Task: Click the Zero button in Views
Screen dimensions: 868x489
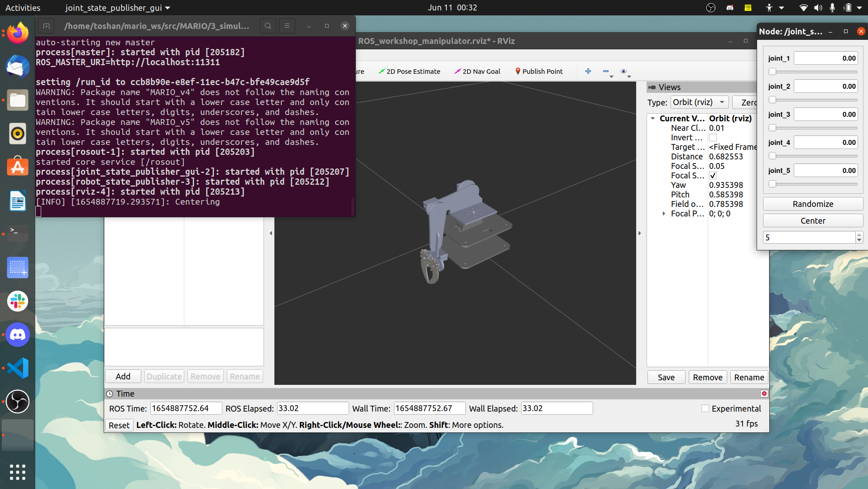Action: [745, 102]
